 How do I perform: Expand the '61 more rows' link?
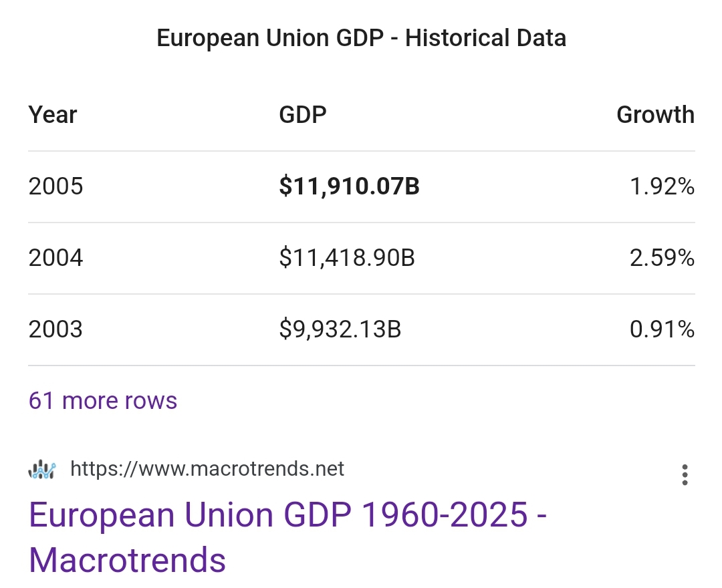(103, 401)
